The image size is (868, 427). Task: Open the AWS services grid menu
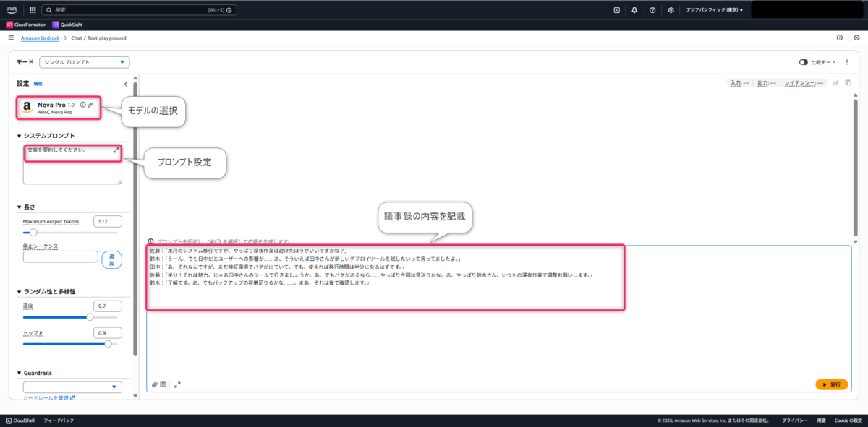pos(33,10)
